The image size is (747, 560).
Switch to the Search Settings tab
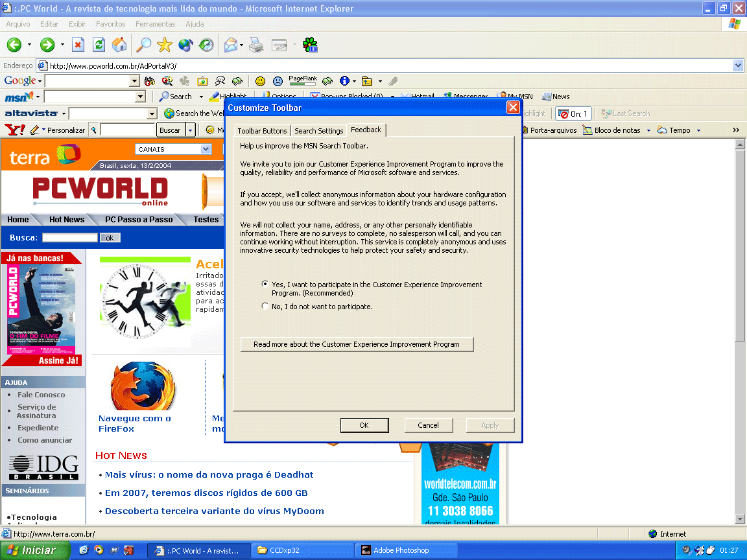[x=319, y=131]
